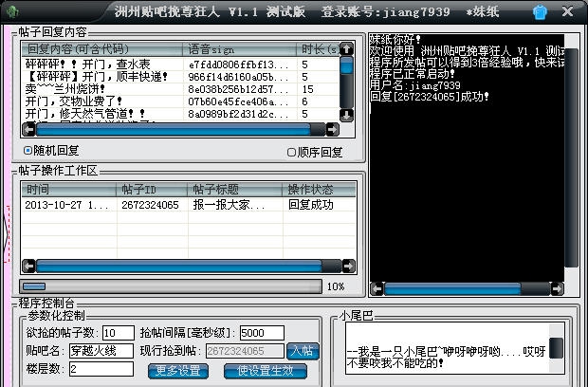588x387 pixels.
Task: Click log line 用户名:jiang7939
Action: (x=415, y=85)
